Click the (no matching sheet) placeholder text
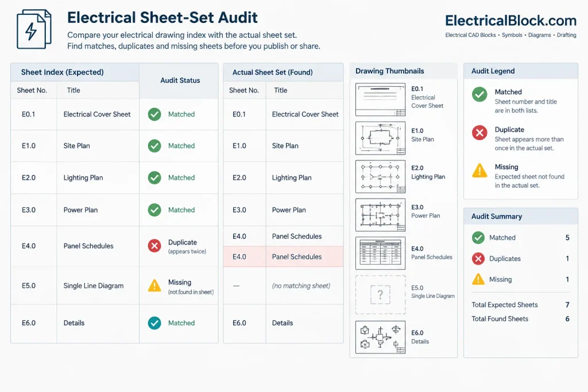 301,286
